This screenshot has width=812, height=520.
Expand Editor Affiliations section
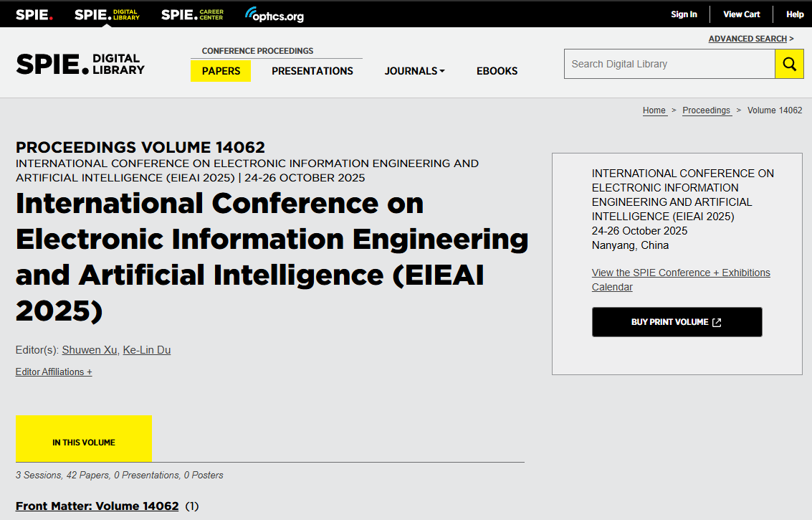click(x=54, y=372)
